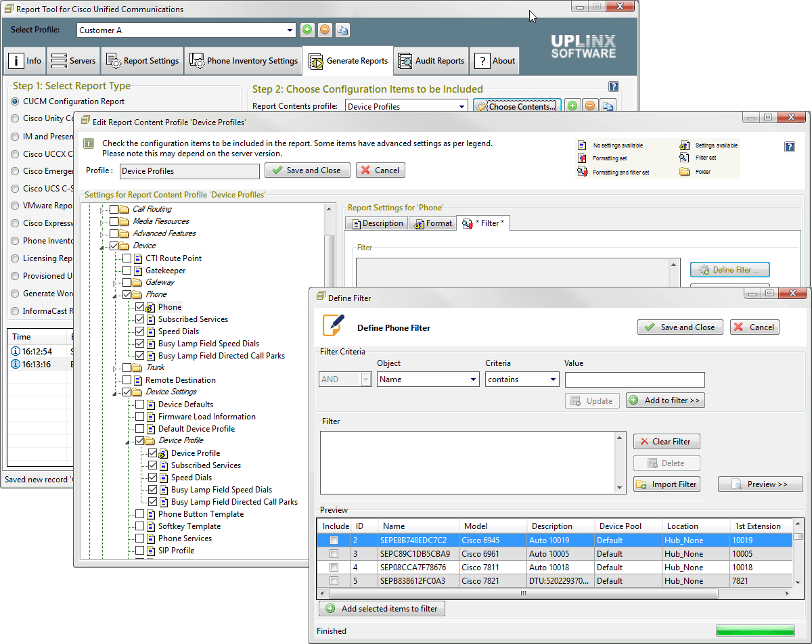Image resolution: width=812 pixels, height=644 pixels.
Task: Check the Device Defaults checkbox
Action: pyautogui.click(x=139, y=405)
